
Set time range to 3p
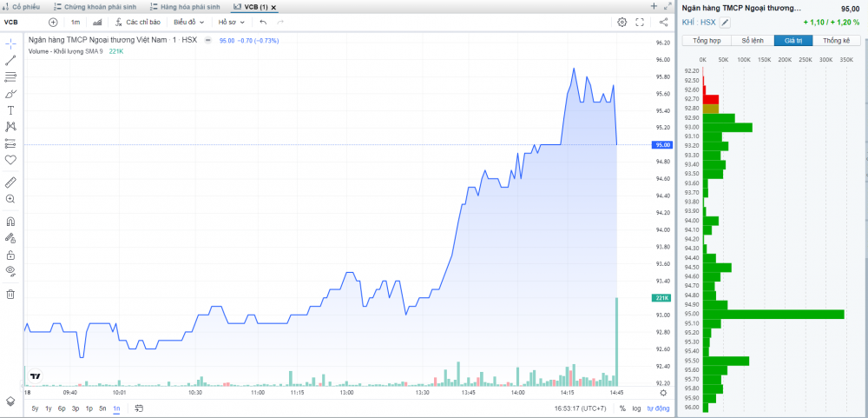point(76,408)
